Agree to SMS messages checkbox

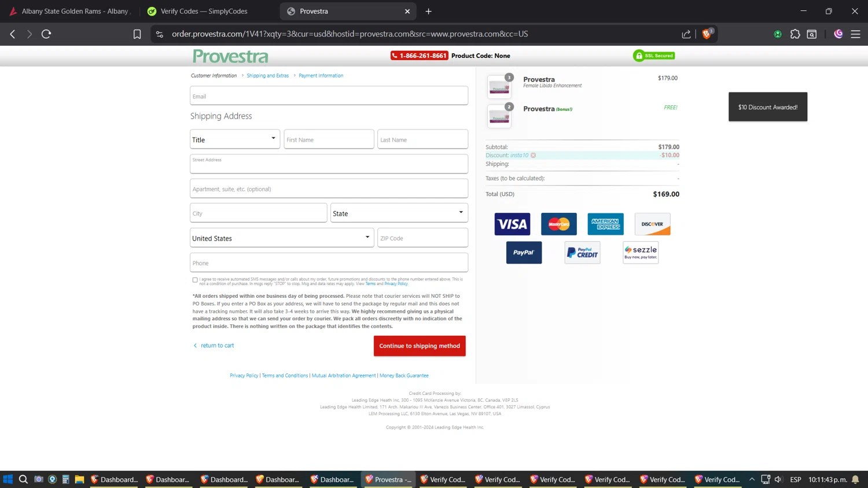click(195, 280)
